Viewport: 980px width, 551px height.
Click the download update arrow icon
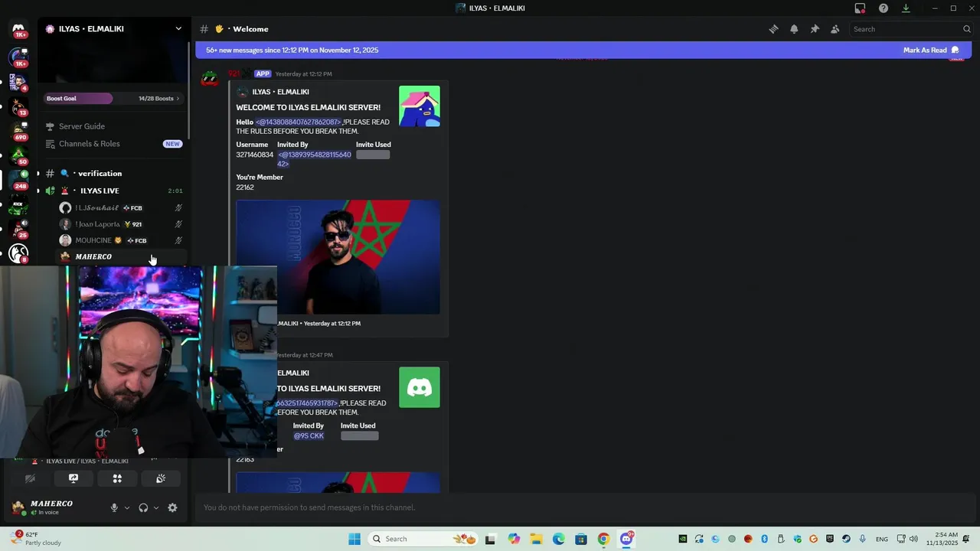(x=906, y=8)
